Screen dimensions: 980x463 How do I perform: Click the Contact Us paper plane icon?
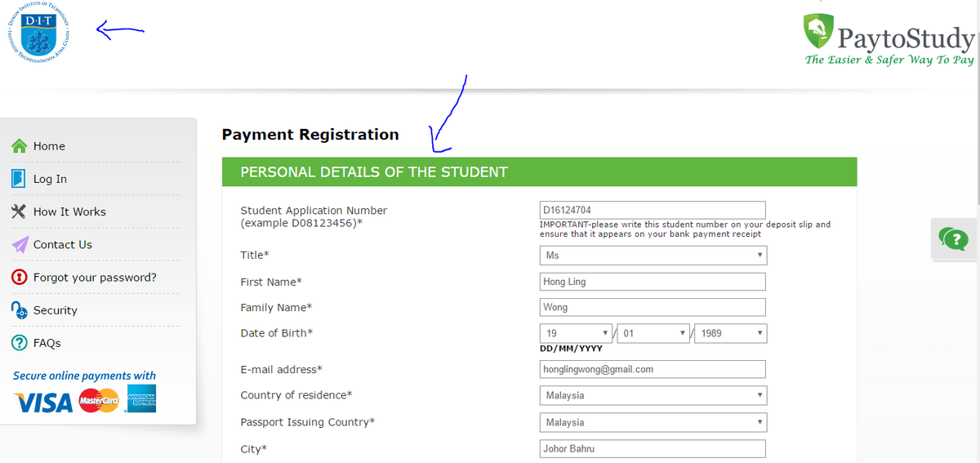(x=20, y=244)
